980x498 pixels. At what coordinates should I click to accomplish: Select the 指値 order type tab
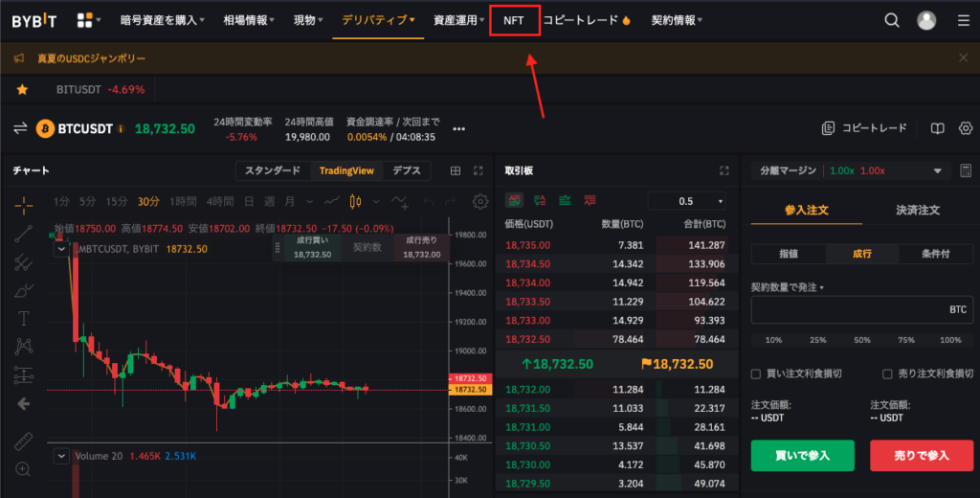click(789, 254)
